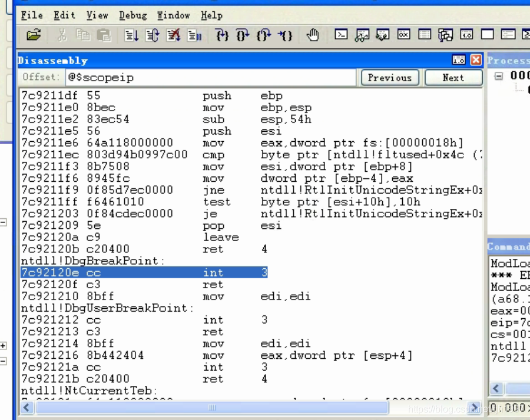
Task: Expand the plus node in left background window
Action: [3, 346]
